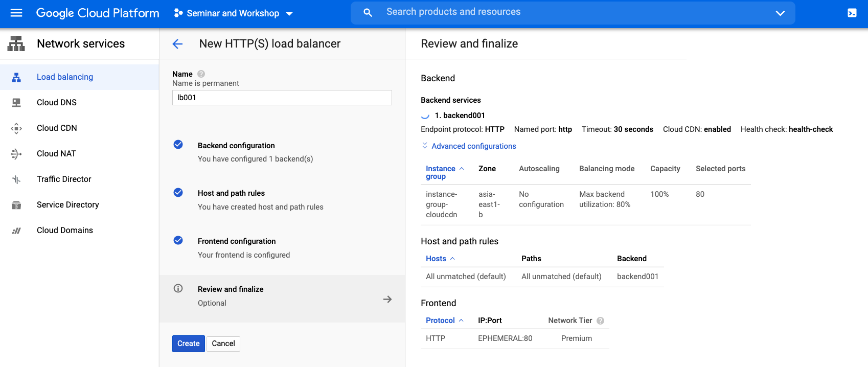This screenshot has height=367, width=868.
Task: Click the Network services header icon
Action: coord(16,44)
